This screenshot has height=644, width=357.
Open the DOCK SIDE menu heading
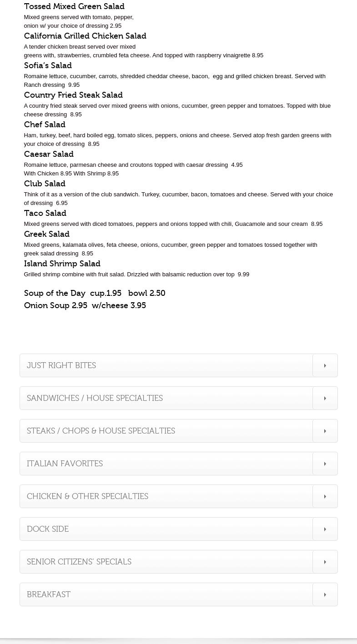48,529
